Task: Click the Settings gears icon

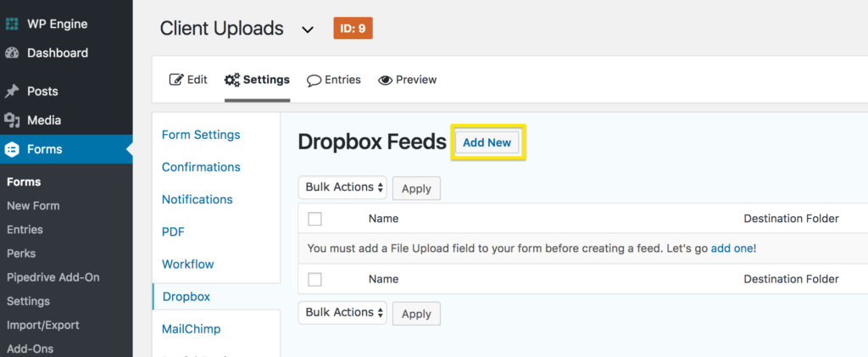Action: point(232,80)
